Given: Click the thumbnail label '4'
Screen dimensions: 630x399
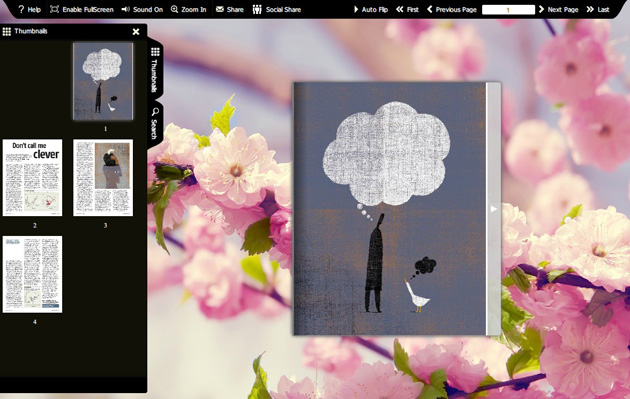Looking at the screenshot, I should pyautogui.click(x=35, y=322).
